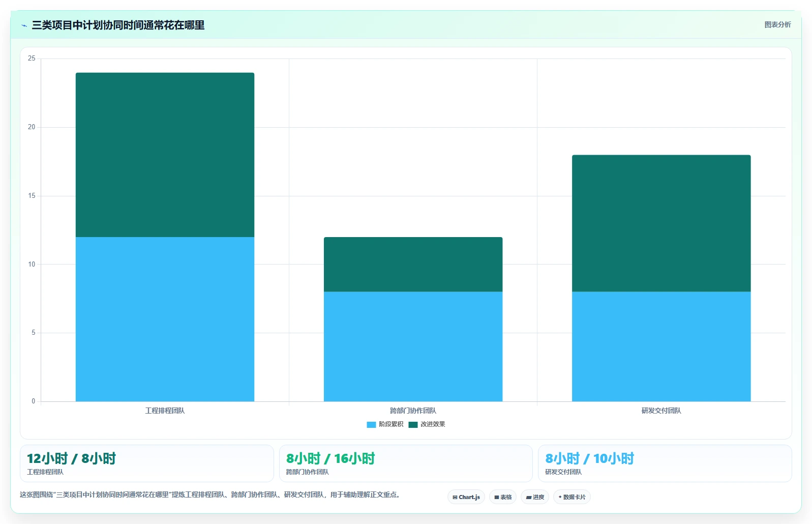Click the 改进效果 legend text

[x=433, y=424]
